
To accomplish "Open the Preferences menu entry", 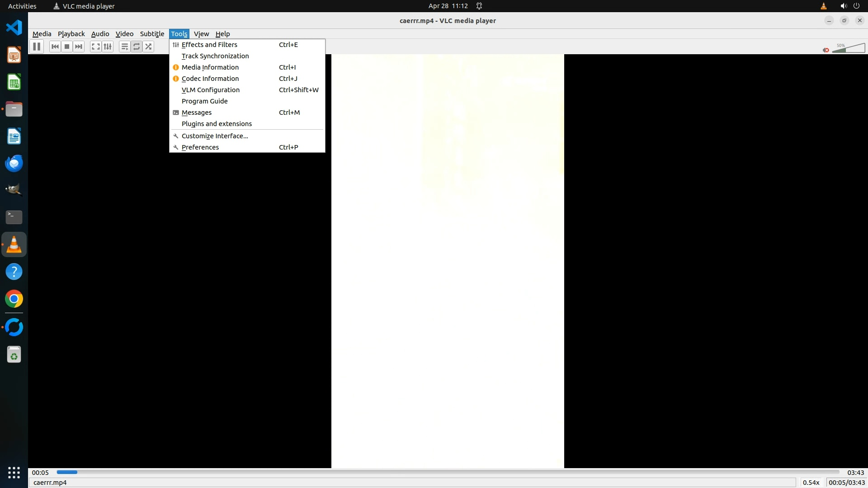I will 200,147.
